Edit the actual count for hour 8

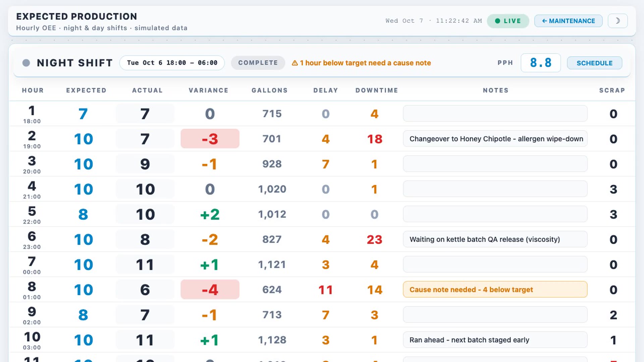[x=145, y=290]
